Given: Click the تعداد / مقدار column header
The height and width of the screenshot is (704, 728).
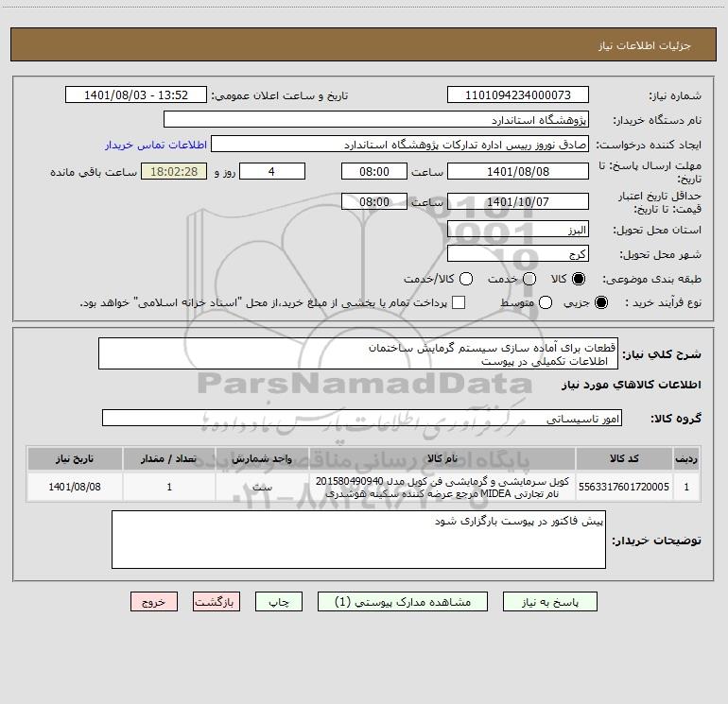Looking at the screenshot, I should 169,458.
